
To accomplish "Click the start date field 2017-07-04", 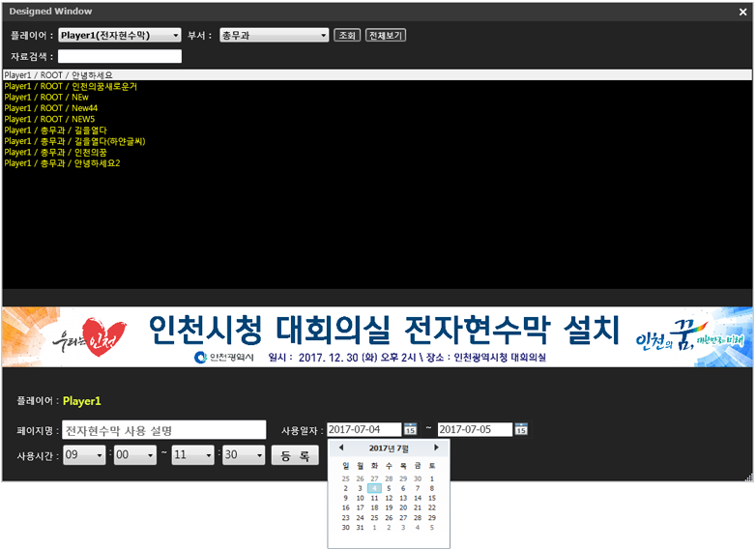I will tap(364, 429).
